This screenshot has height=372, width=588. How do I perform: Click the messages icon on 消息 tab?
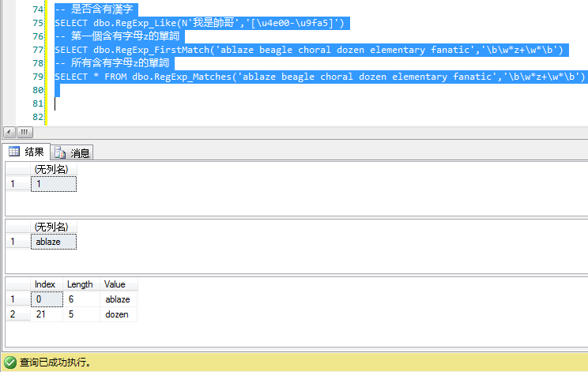tap(60, 152)
